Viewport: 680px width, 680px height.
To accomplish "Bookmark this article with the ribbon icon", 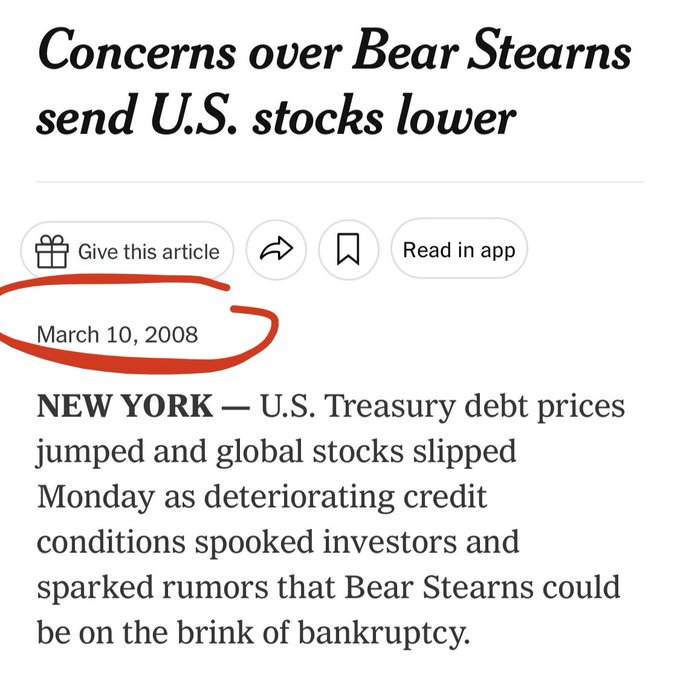I will (348, 249).
